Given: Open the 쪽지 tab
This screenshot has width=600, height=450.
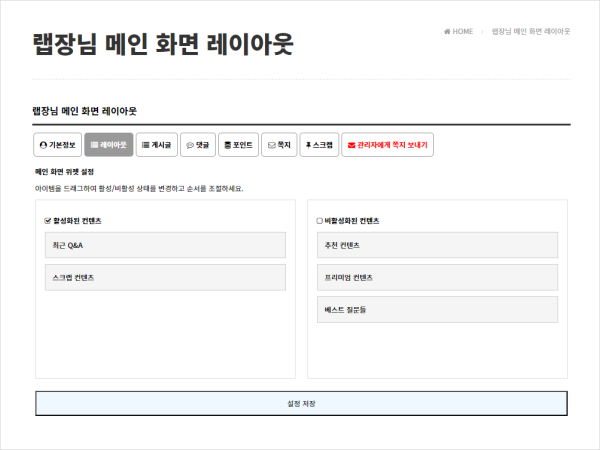Looking at the screenshot, I should pos(279,145).
